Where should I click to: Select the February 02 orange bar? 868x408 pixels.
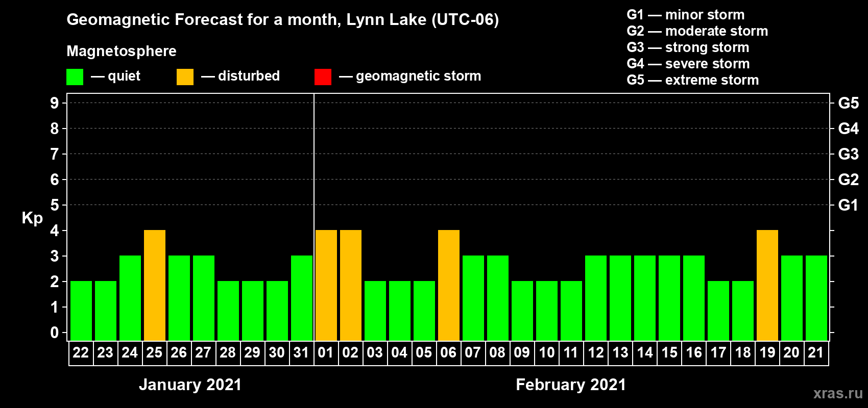tap(351, 285)
